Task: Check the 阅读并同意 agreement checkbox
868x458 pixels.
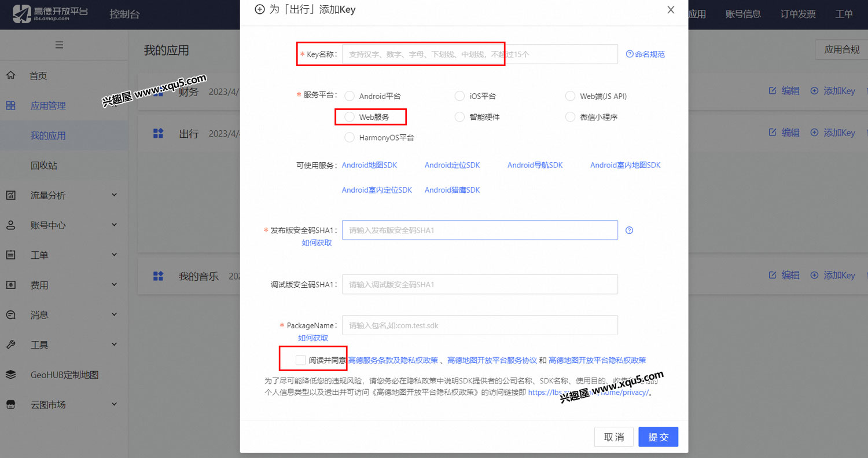Action: click(x=300, y=360)
